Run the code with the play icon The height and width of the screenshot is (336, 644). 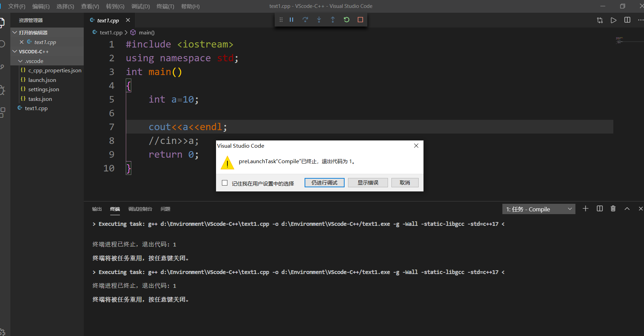(x=614, y=20)
